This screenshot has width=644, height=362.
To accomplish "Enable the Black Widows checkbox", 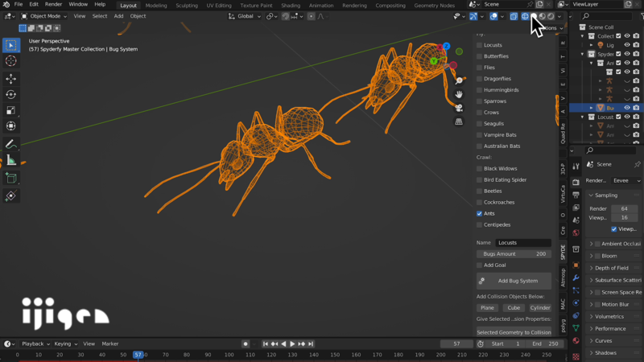I will pos(479,169).
